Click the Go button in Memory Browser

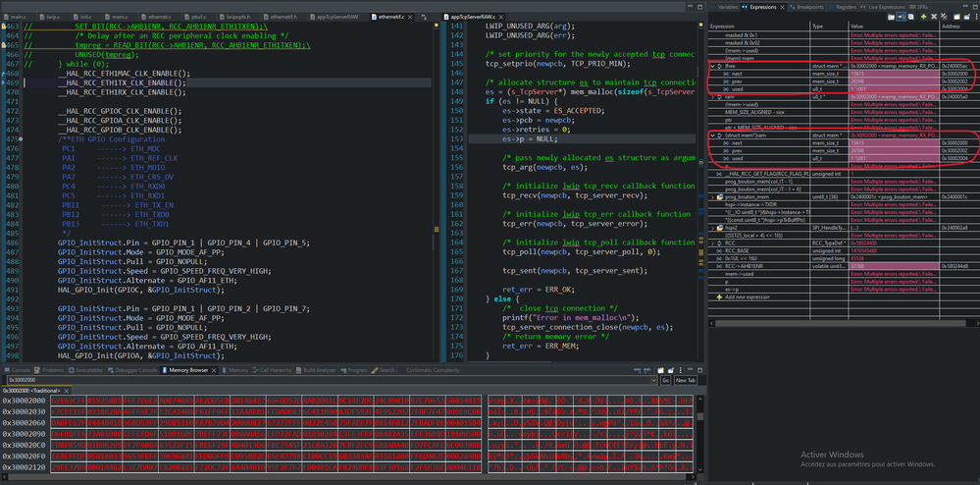click(666, 380)
